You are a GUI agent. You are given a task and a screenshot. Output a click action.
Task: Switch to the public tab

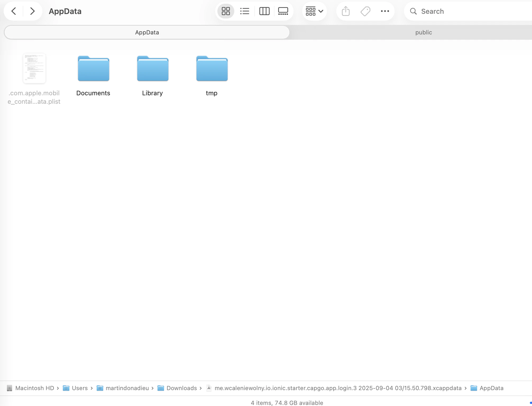click(x=423, y=32)
